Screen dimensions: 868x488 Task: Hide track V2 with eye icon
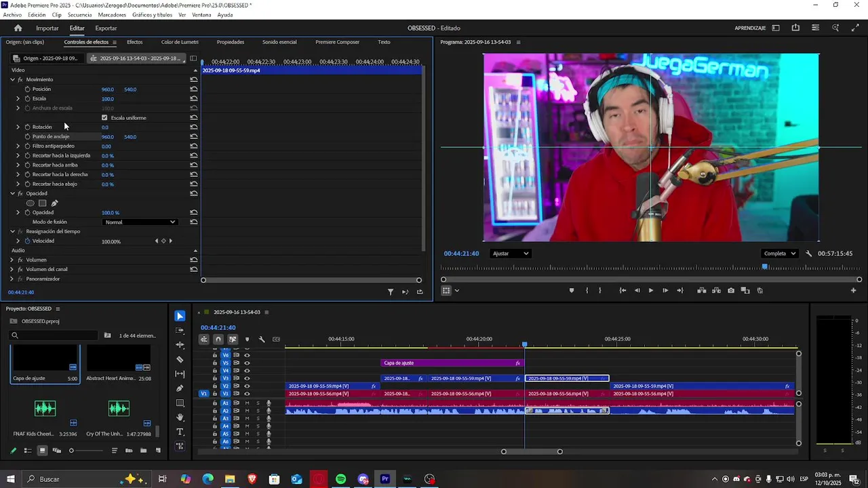(247, 386)
